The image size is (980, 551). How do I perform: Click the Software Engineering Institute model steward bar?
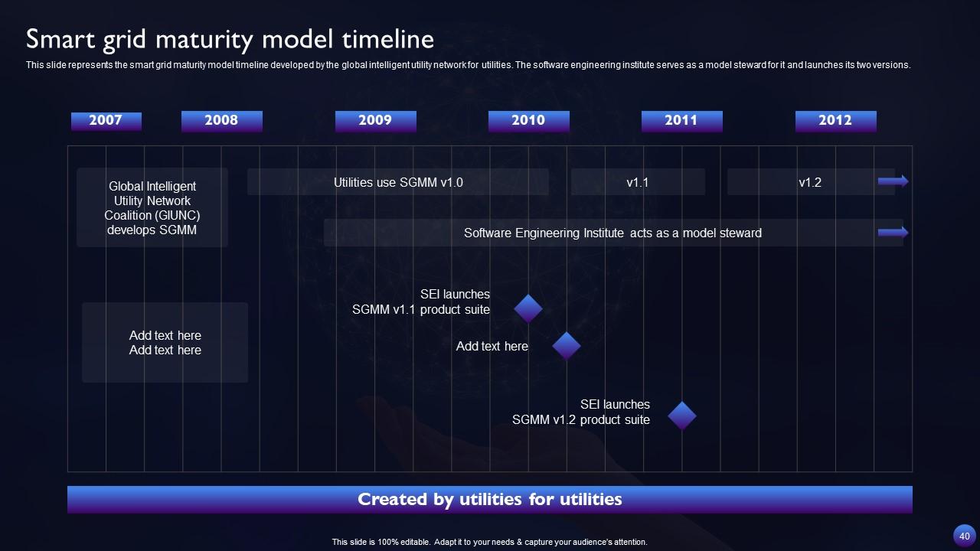(612, 233)
